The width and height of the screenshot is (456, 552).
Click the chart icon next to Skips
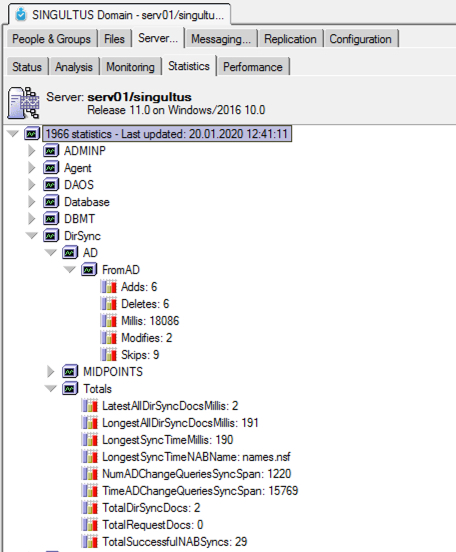(x=109, y=355)
